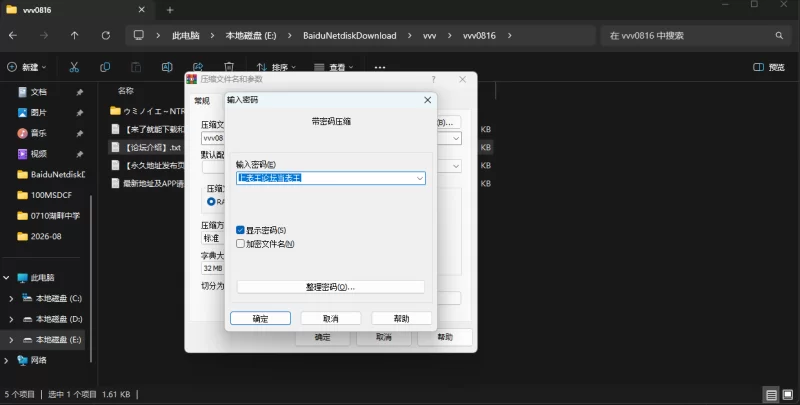The height and width of the screenshot is (405, 800).
Task: Collapse the 此电脑 tree node
Action: point(7,278)
